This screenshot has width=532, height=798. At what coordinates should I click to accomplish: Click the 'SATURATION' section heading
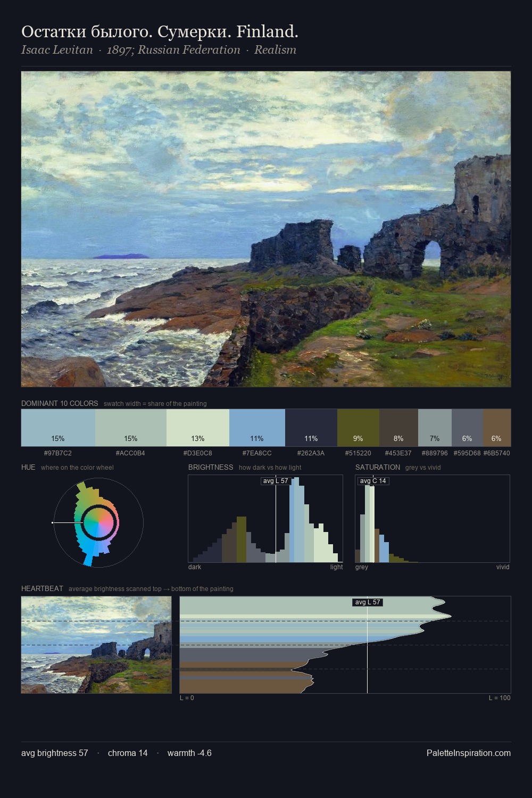pyautogui.click(x=378, y=467)
